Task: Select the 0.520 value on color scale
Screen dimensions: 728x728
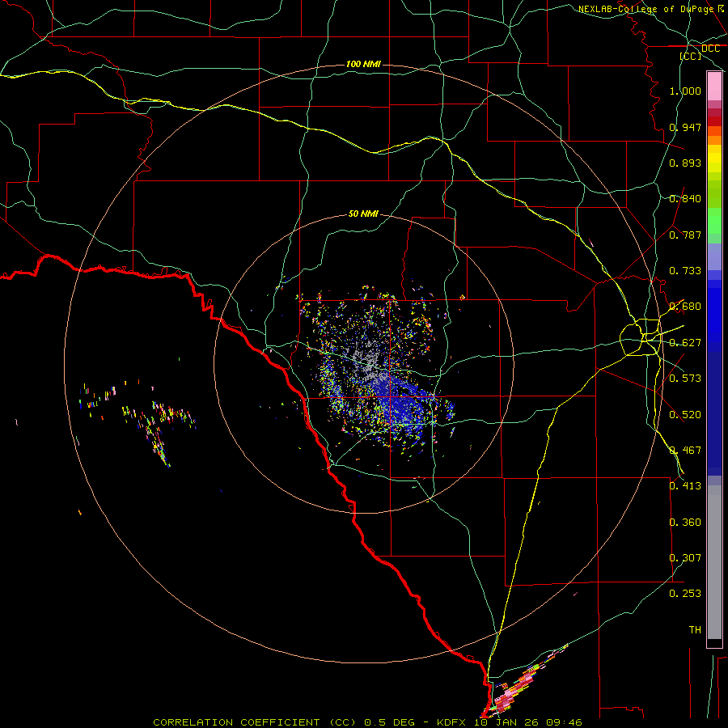Action: click(x=685, y=415)
